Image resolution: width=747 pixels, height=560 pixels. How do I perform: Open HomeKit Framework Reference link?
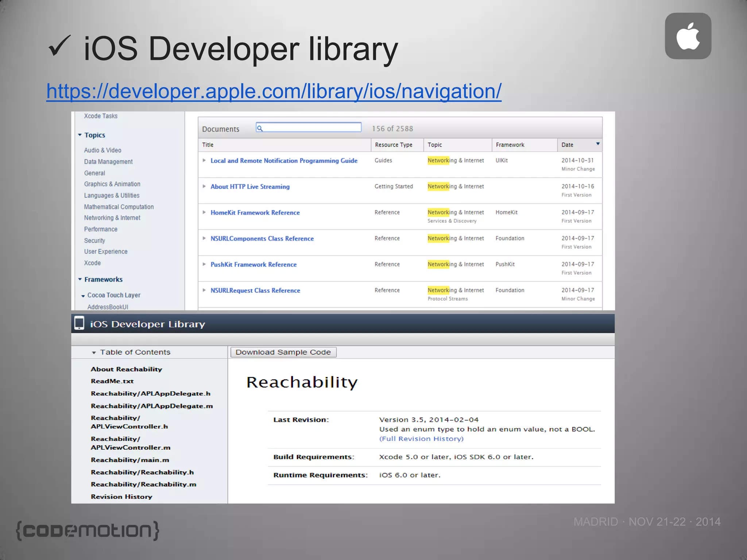(255, 213)
